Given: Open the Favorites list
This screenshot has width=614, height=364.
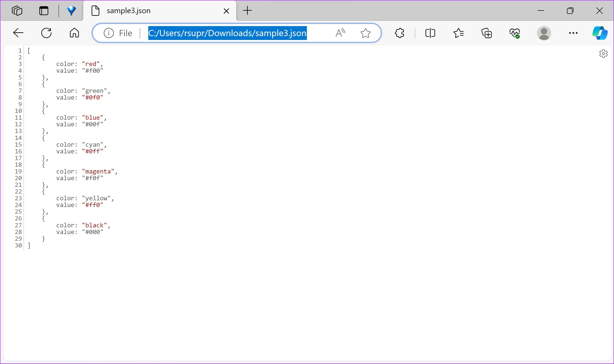Looking at the screenshot, I should pos(458,33).
